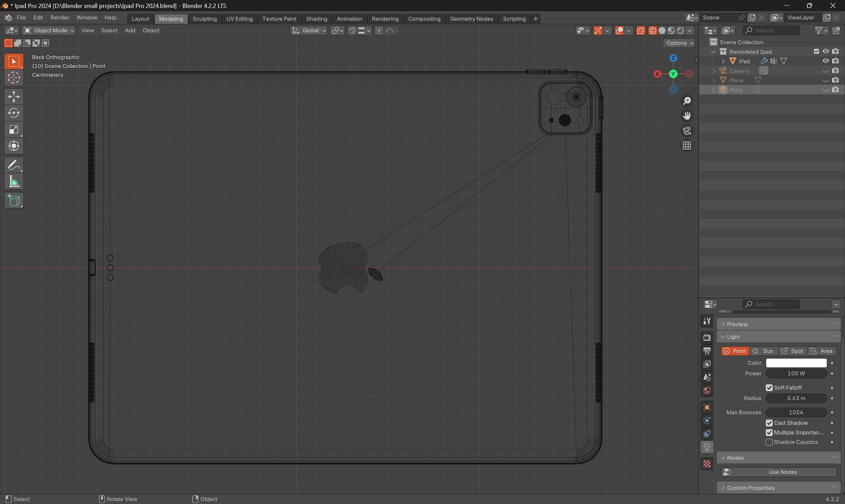Open the Object Mode dropdown

(49, 30)
